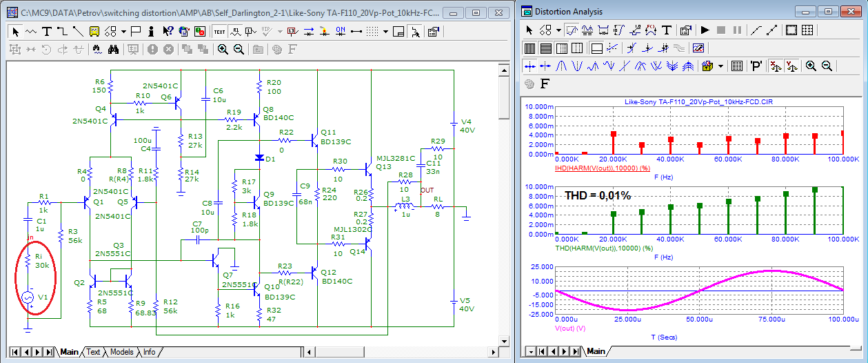Click the 'P' icon in analysis toolbar
This screenshot has height=363, width=868.
coord(756,66)
